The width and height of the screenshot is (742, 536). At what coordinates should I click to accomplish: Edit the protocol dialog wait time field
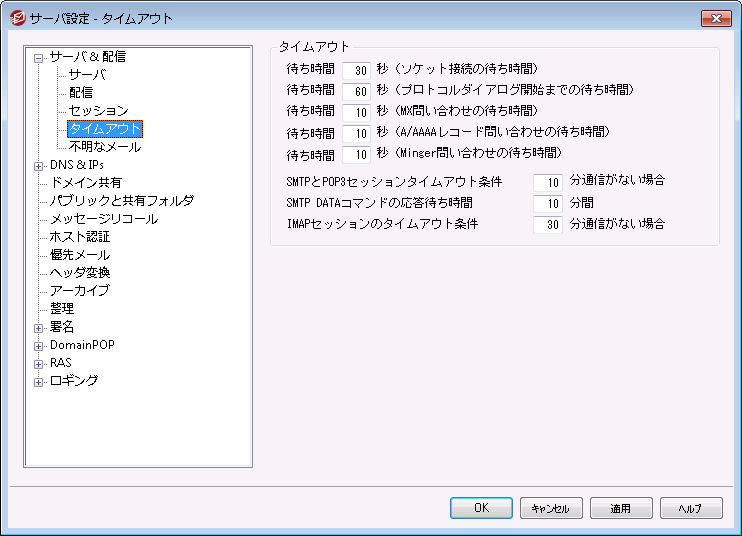pyautogui.click(x=355, y=91)
